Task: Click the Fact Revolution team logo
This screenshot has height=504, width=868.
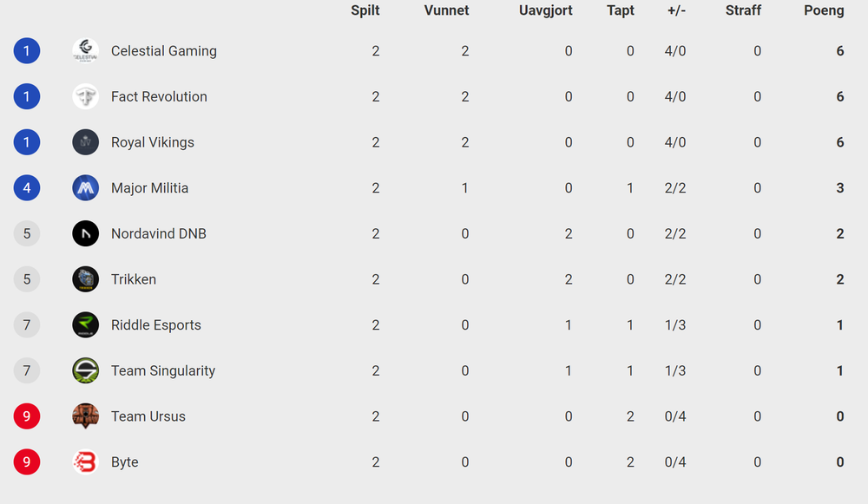Action: (x=85, y=97)
